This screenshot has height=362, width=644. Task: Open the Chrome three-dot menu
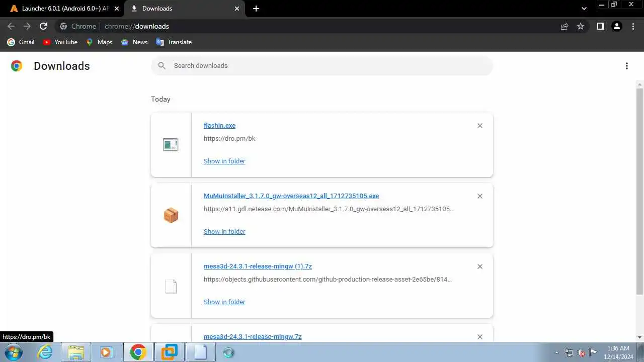[x=633, y=26]
